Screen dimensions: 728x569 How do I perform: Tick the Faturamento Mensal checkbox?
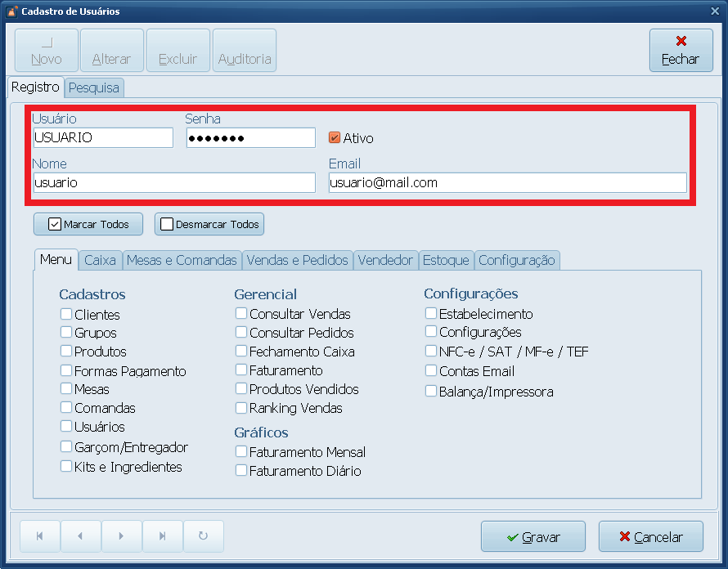click(241, 451)
